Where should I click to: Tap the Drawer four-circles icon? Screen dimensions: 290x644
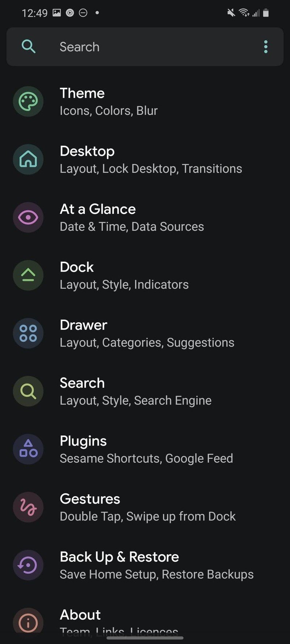(28, 333)
